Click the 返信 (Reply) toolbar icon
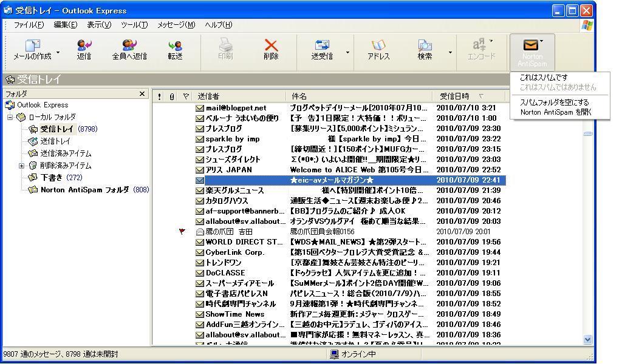Image resolution: width=622 pixels, height=364 pixels. coord(84,45)
